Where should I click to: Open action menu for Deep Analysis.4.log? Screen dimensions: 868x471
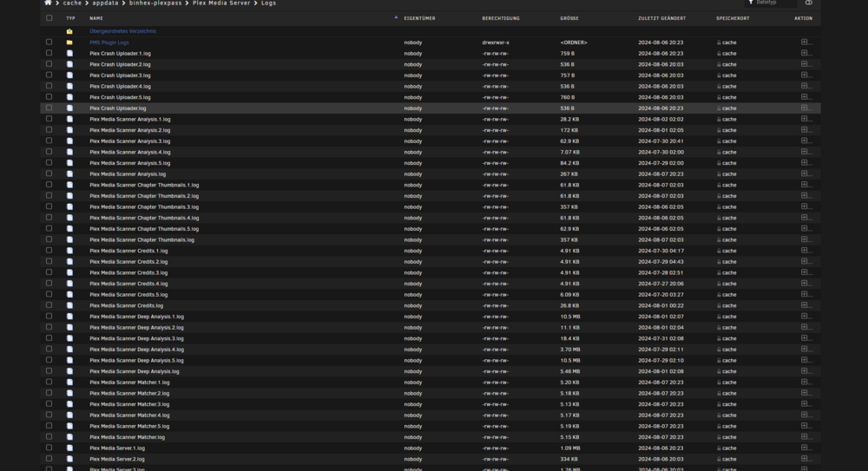(806, 350)
